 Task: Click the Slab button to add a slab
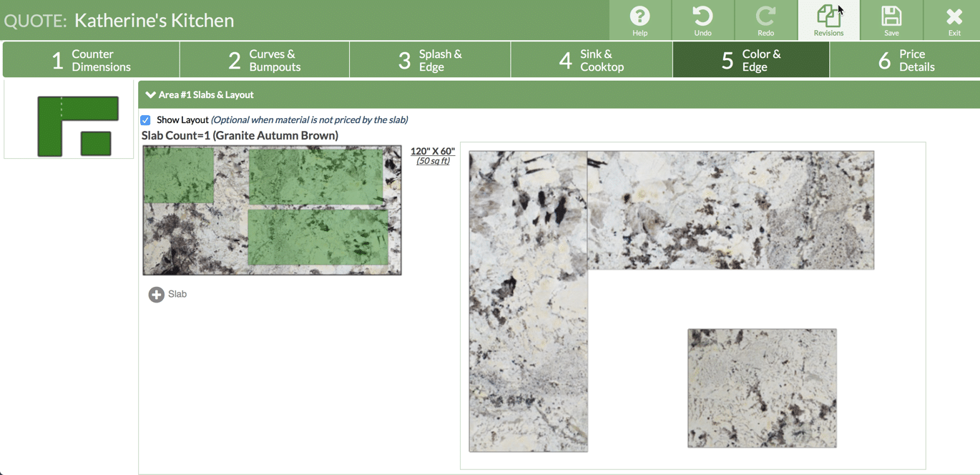(167, 294)
